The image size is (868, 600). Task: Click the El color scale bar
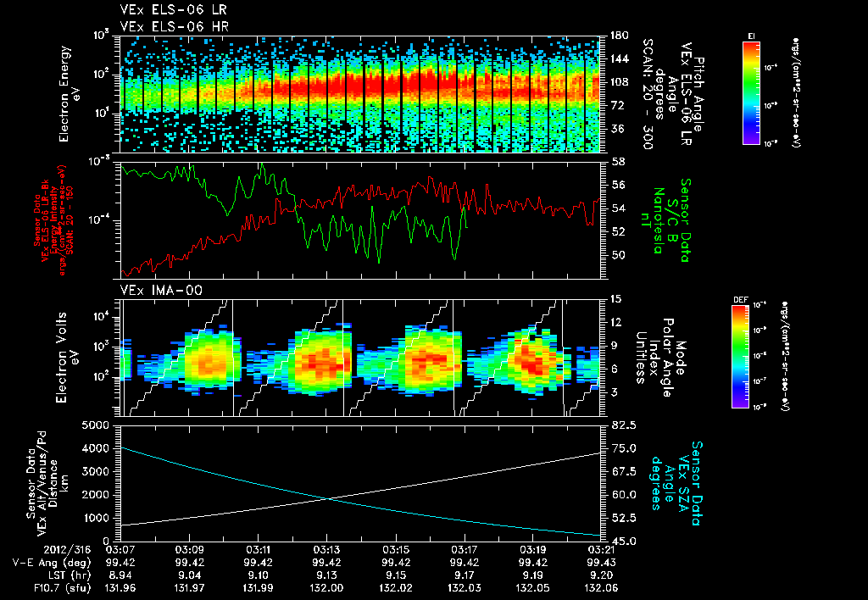click(x=751, y=92)
